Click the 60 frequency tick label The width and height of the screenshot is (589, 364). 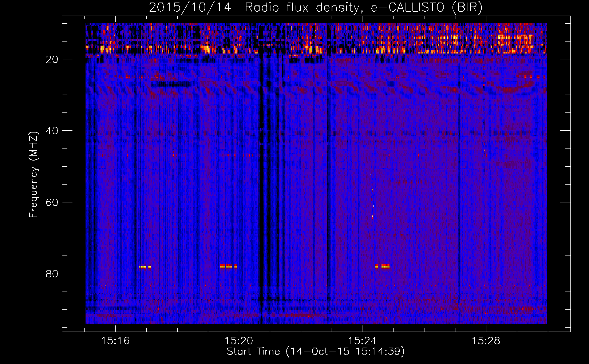tap(52, 202)
